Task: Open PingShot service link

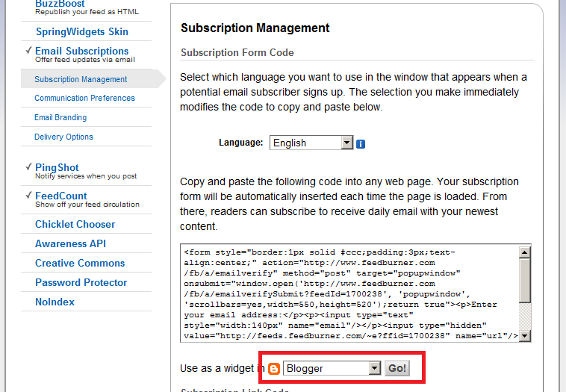Action: pos(57,167)
